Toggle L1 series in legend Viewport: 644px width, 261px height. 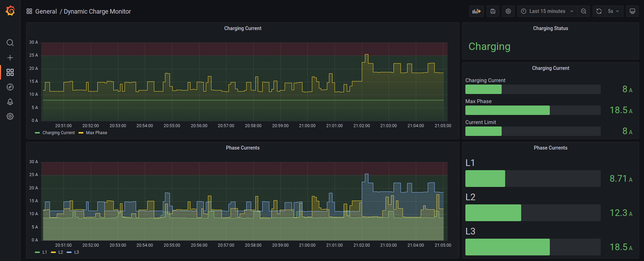[45, 252]
